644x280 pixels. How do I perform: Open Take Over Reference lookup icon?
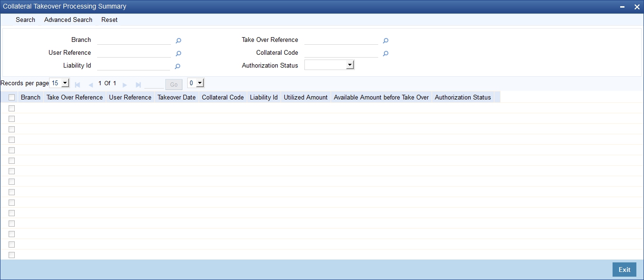pos(386,41)
